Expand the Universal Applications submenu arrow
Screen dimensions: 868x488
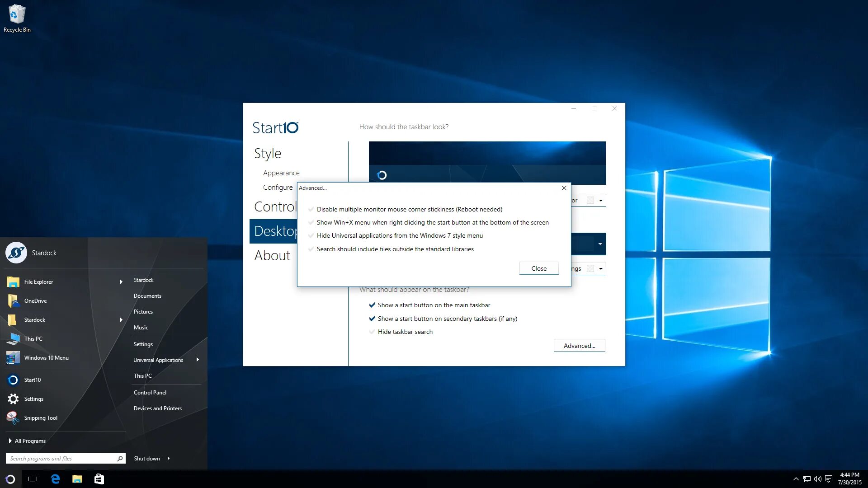click(198, 360)
